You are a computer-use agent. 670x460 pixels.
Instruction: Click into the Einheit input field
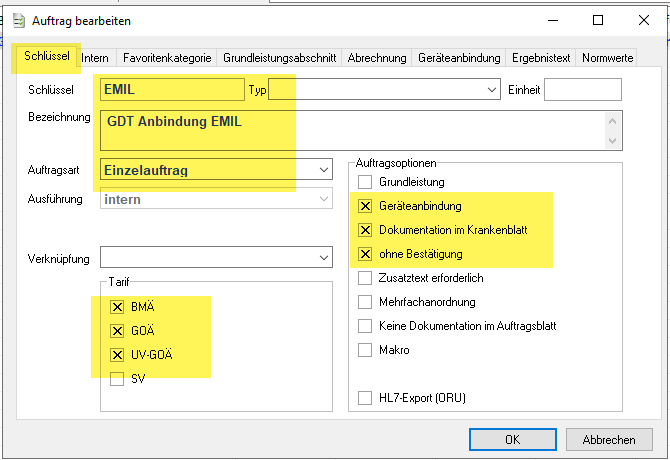point(582,90)
